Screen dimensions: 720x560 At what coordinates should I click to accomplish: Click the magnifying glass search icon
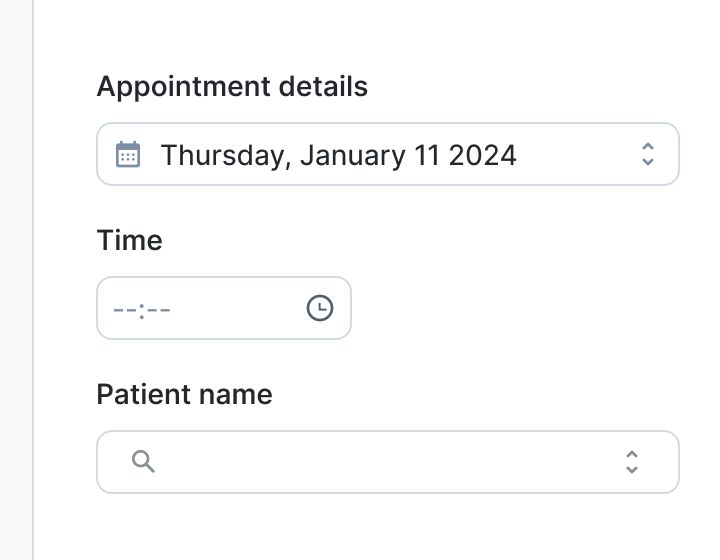(143, 461)
